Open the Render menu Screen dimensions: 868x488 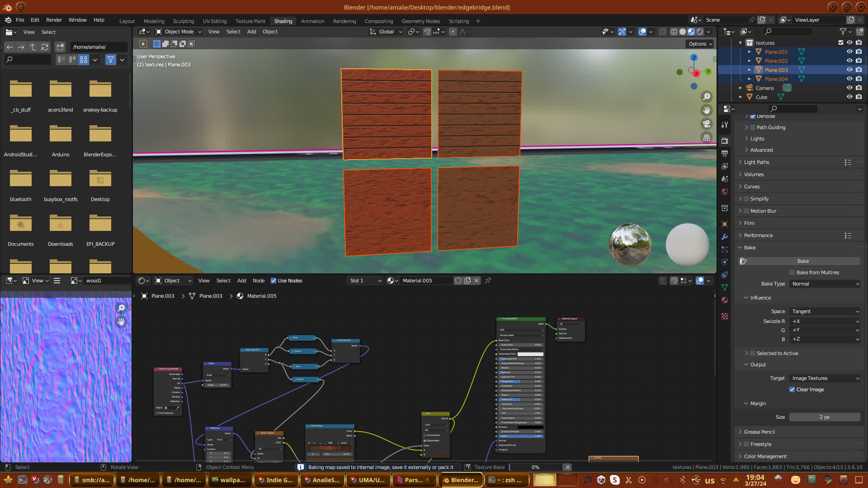tap(54, 20)
